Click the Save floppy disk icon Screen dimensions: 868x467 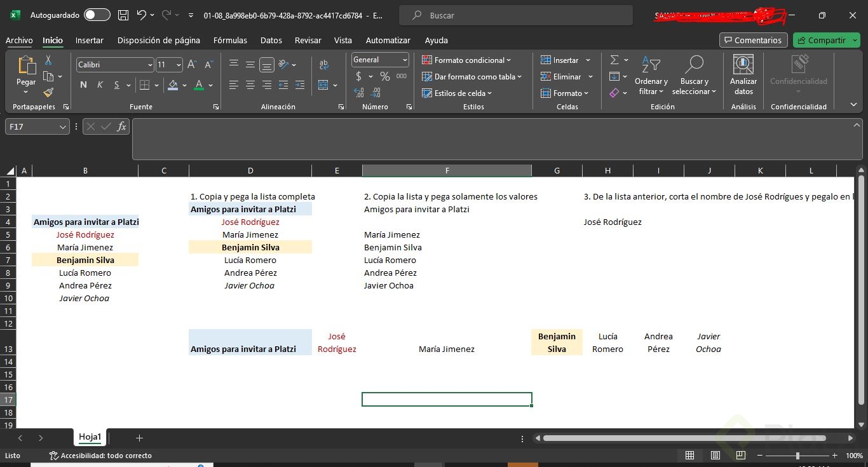(123, 15)
